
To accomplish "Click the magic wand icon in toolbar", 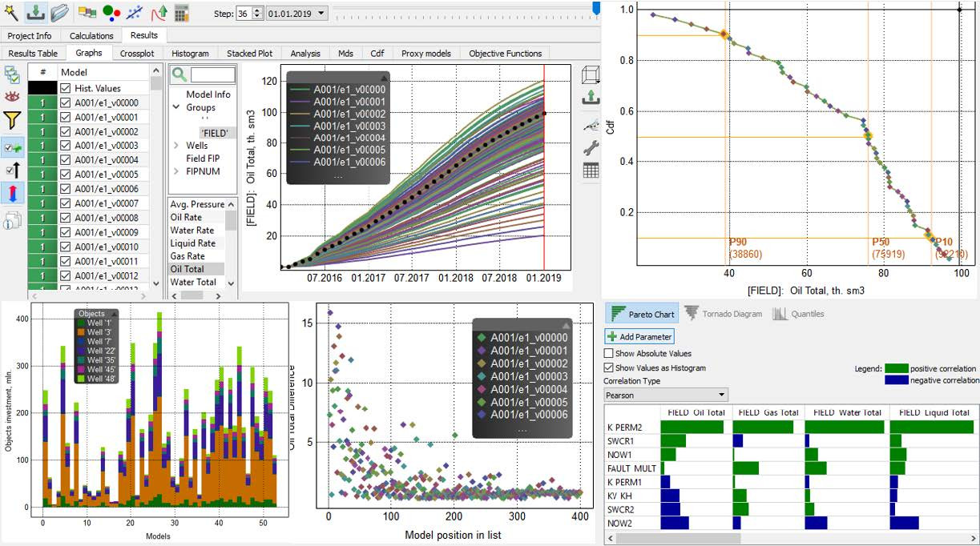I will tap(13, 12).
